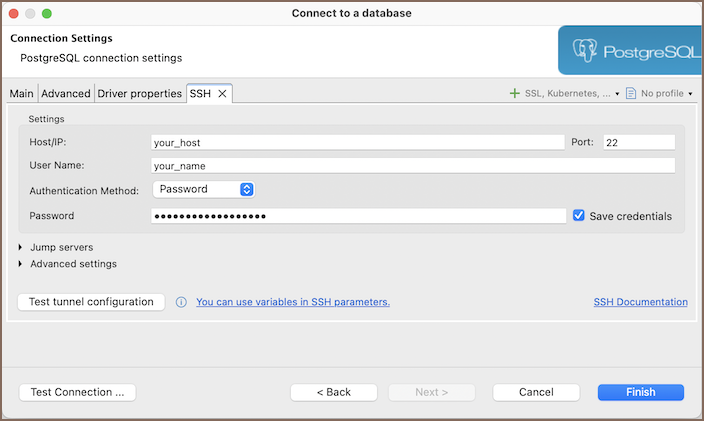Uncheck the Save credentials checkbox
704x421 pixels.
click(x=579, y=215)
